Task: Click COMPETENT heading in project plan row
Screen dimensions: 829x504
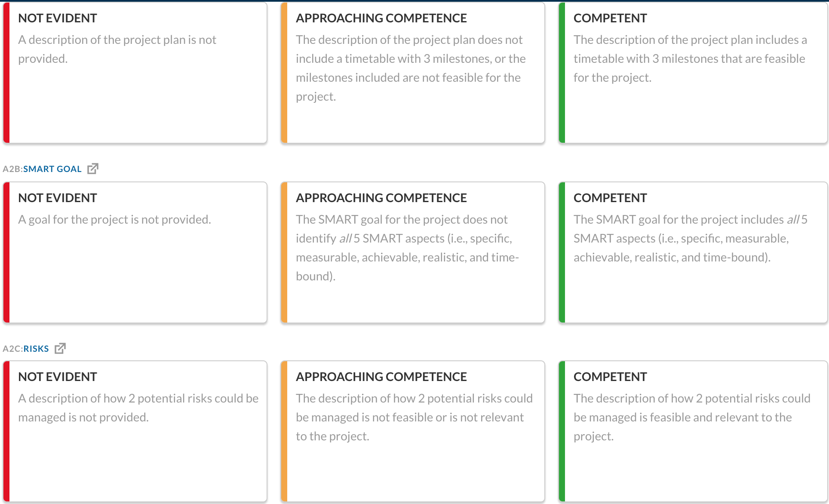Action: pyautogui.click(x=610, y=18)
